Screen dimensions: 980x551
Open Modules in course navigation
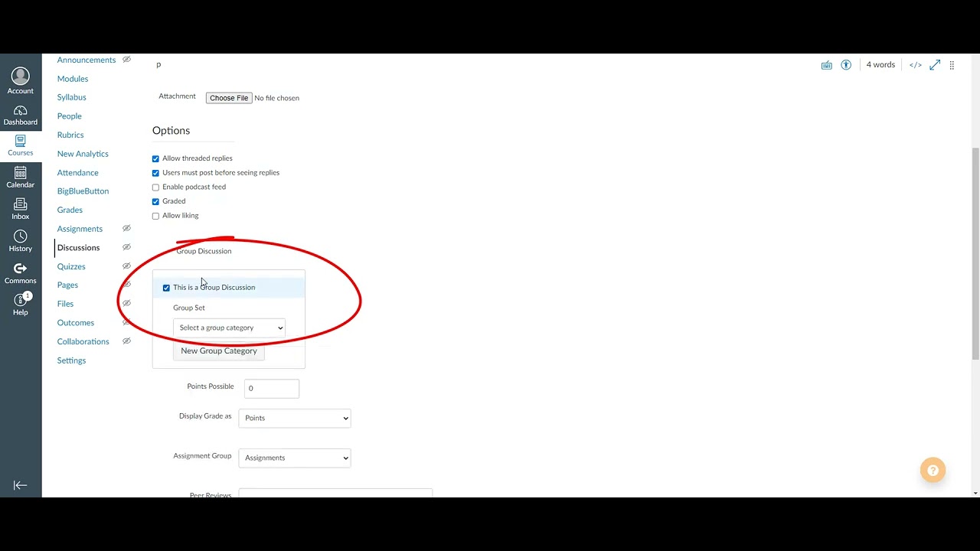coord(73,79)
